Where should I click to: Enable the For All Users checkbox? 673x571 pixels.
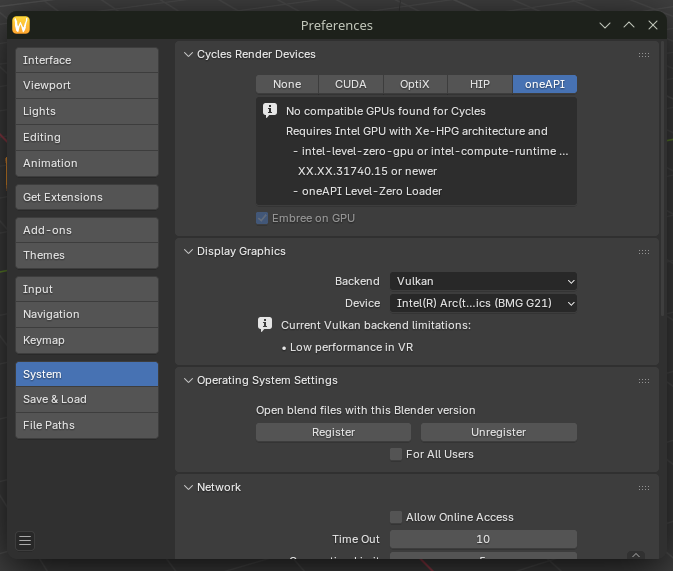click(396, 454)
